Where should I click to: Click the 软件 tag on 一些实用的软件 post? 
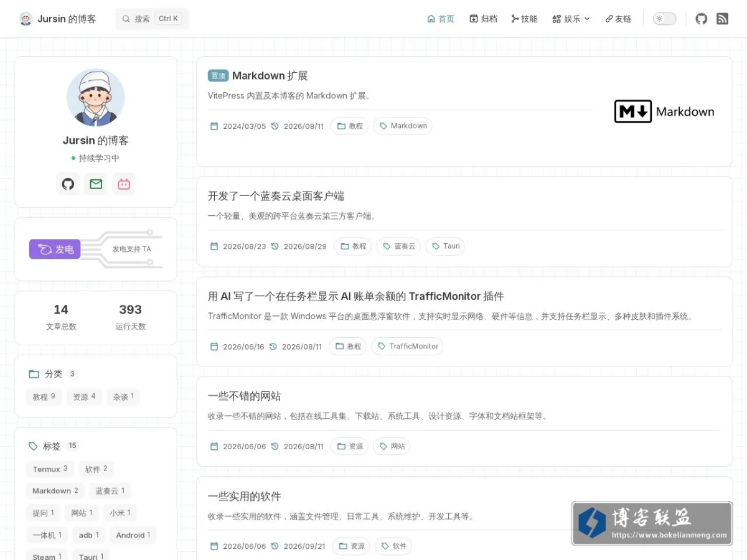pos(393,546)
